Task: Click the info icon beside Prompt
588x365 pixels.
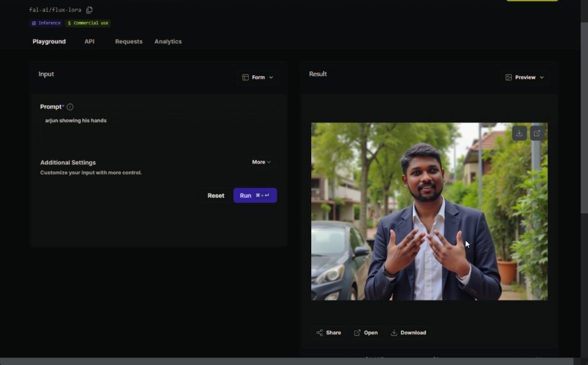Action: pyautogui.click(x=70, y=107)
